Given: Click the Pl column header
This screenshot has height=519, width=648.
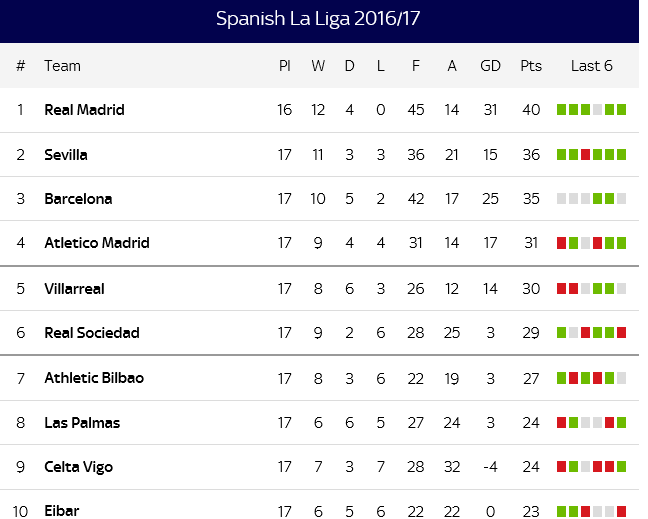Looking at the screenshot, I should pos(285,66).
